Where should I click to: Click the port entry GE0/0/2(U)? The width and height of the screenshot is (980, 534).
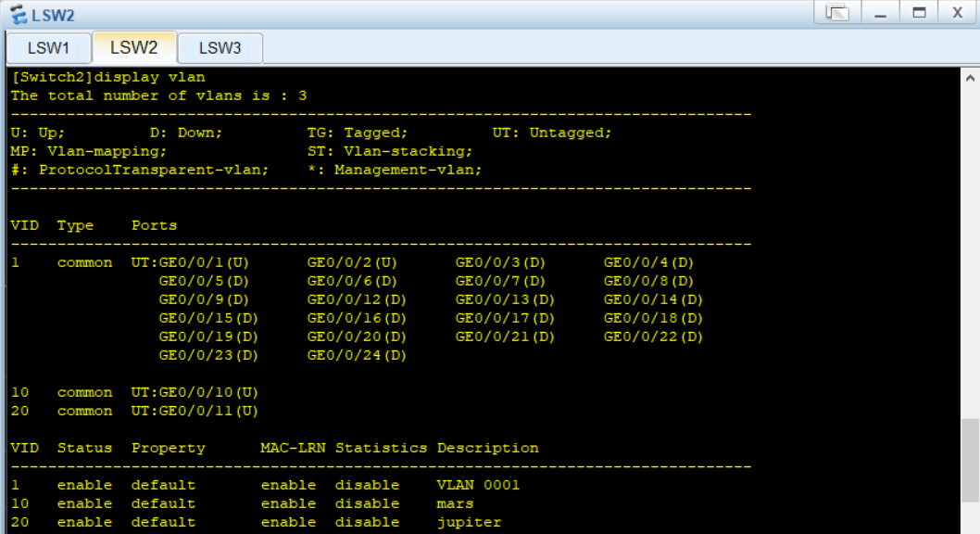(353, 262)
